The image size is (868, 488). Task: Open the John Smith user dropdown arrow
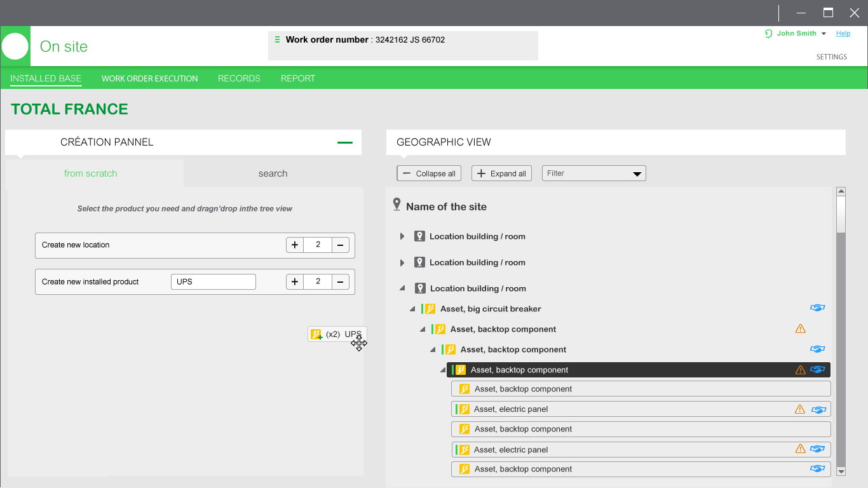tap(824, 34)
